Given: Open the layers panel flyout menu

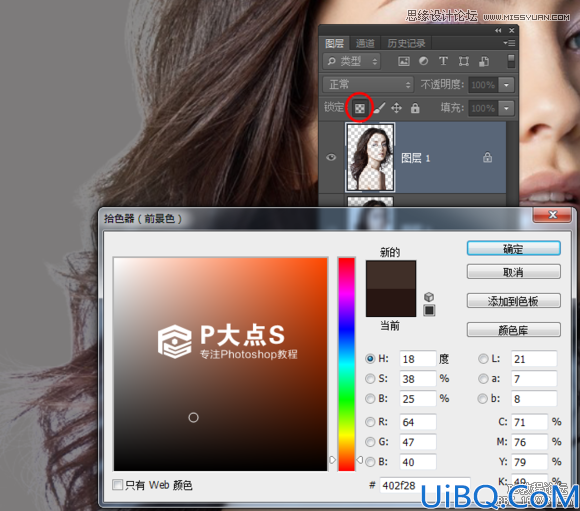Looking at the screenshot, I should coord(509,43).
